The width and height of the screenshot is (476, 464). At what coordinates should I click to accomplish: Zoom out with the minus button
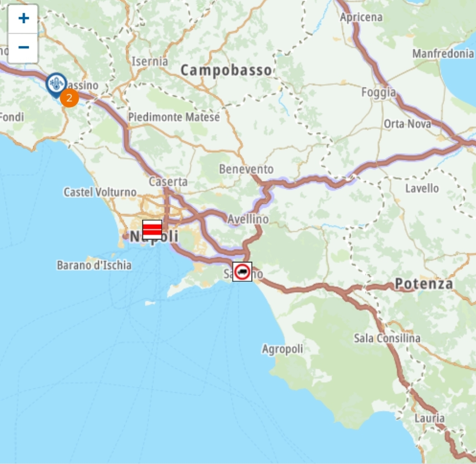pyautogui.click(x=23, y=48)
